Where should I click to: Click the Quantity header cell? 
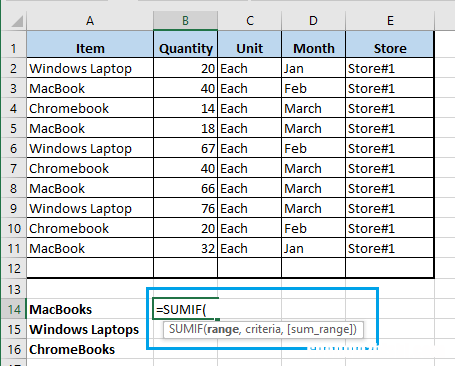[185, 45]
